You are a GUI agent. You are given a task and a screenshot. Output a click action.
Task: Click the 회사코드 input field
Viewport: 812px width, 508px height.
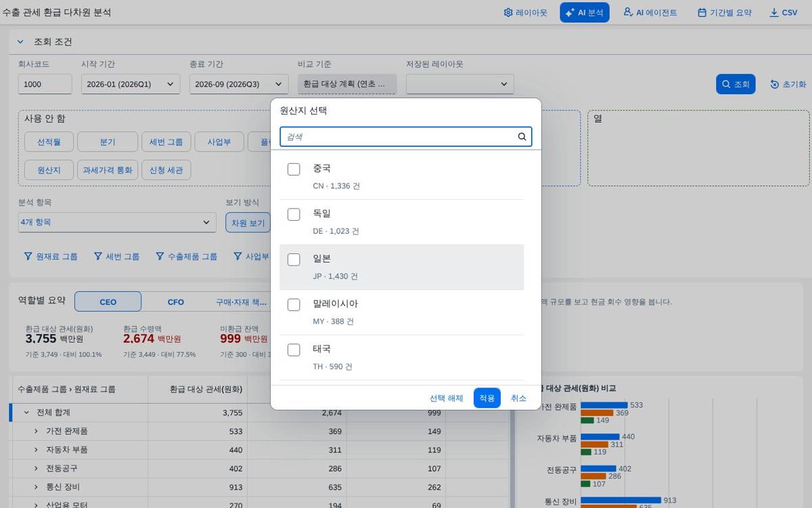click(x=45, y=84)
